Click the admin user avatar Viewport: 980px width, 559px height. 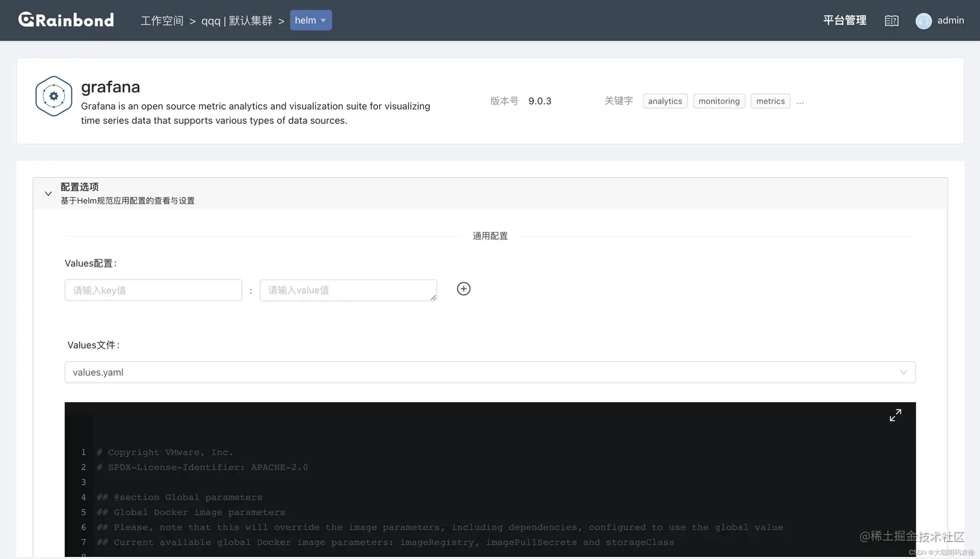coord(924,21)
